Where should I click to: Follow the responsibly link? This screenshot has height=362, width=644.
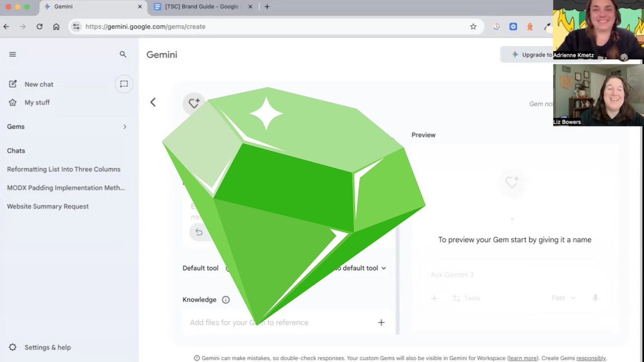(591, 358)
